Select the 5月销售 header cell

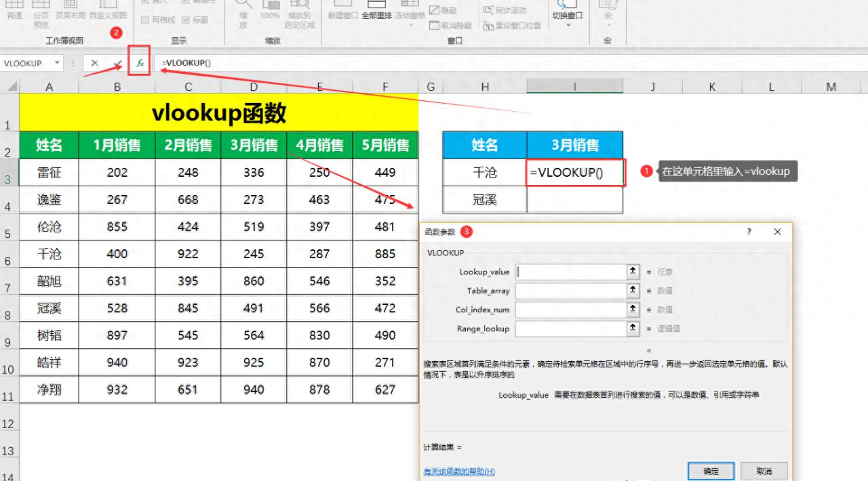point(385,145)
